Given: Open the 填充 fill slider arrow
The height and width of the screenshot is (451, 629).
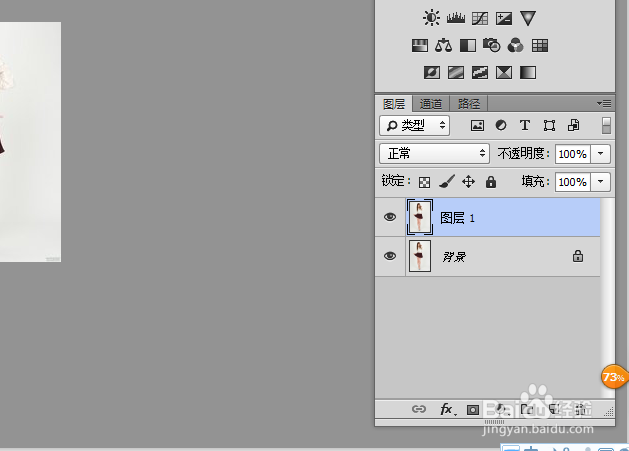Looking at the screenshot, I should (601, 182).
